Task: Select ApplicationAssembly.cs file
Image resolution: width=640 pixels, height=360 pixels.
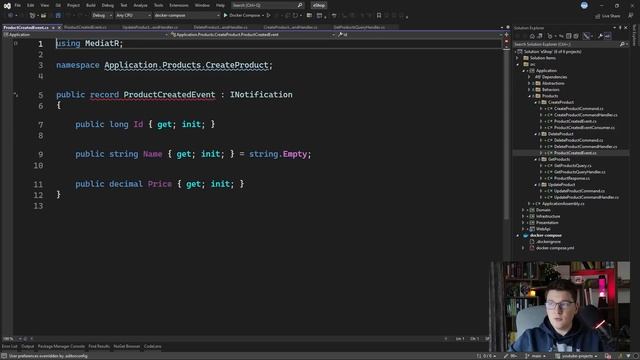Action: coord(563,204)
